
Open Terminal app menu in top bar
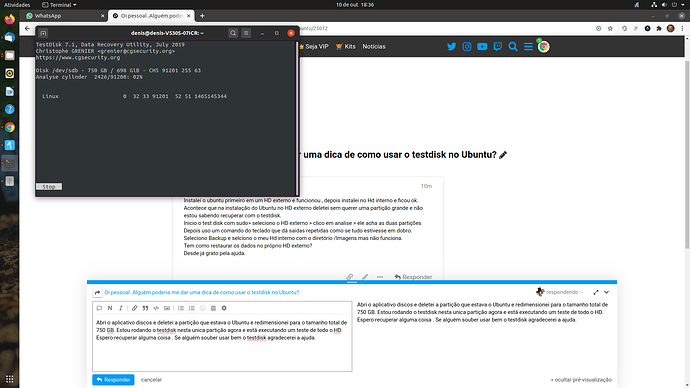(59, 5)
